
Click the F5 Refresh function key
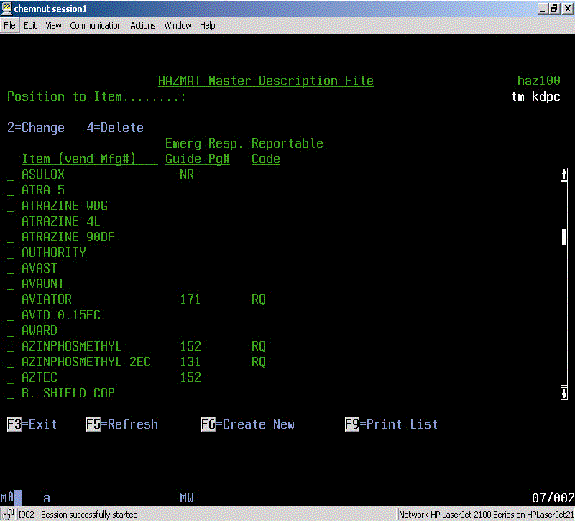[122, 425]
